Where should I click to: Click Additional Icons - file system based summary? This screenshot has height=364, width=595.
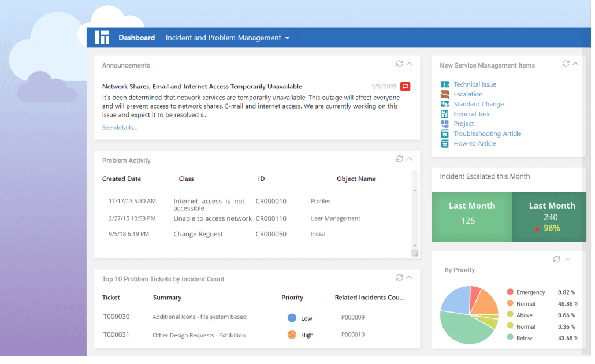point(199,317)
